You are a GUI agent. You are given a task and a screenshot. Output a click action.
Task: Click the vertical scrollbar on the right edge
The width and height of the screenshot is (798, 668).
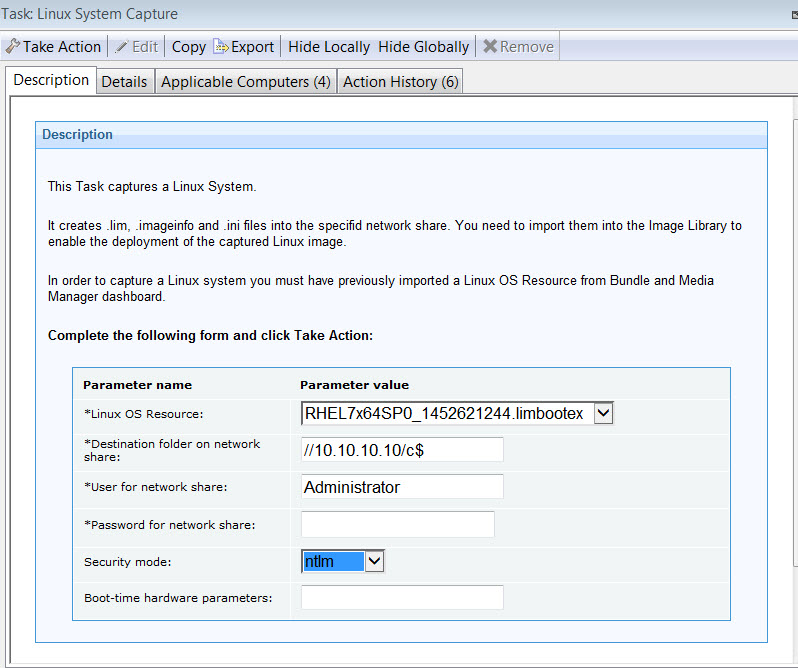click(x=795, y=343)
